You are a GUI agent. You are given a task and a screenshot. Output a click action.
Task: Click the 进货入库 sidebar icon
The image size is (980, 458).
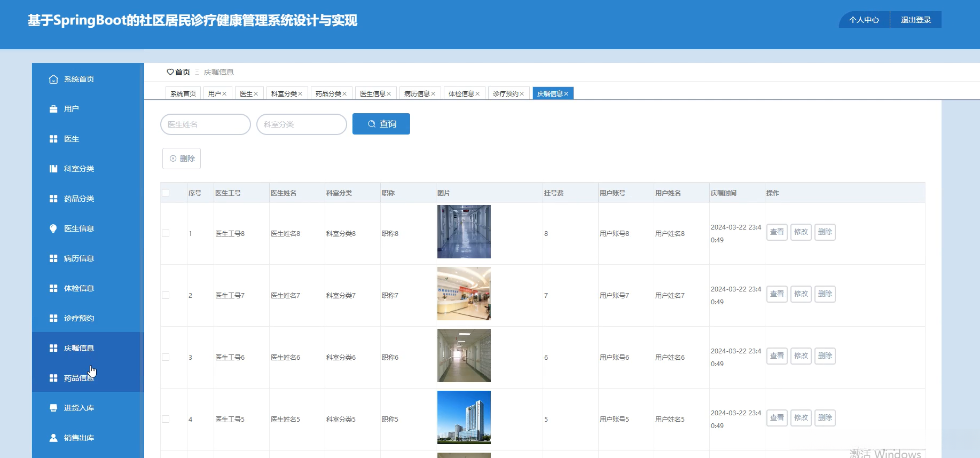(x=53, y=408)
